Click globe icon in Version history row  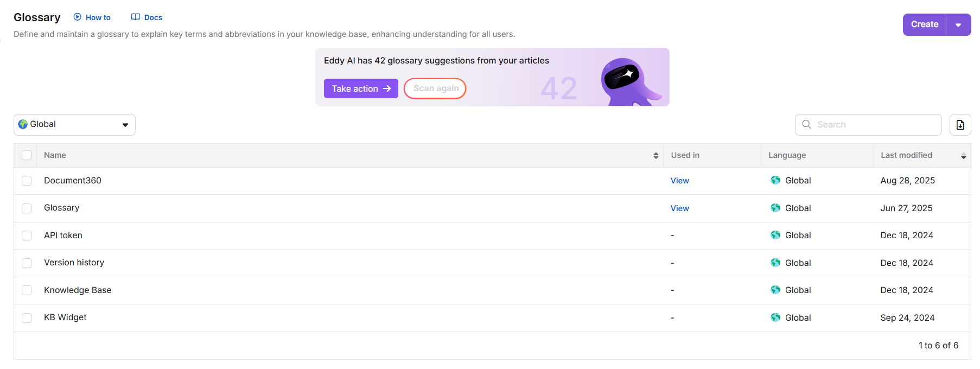775,263
